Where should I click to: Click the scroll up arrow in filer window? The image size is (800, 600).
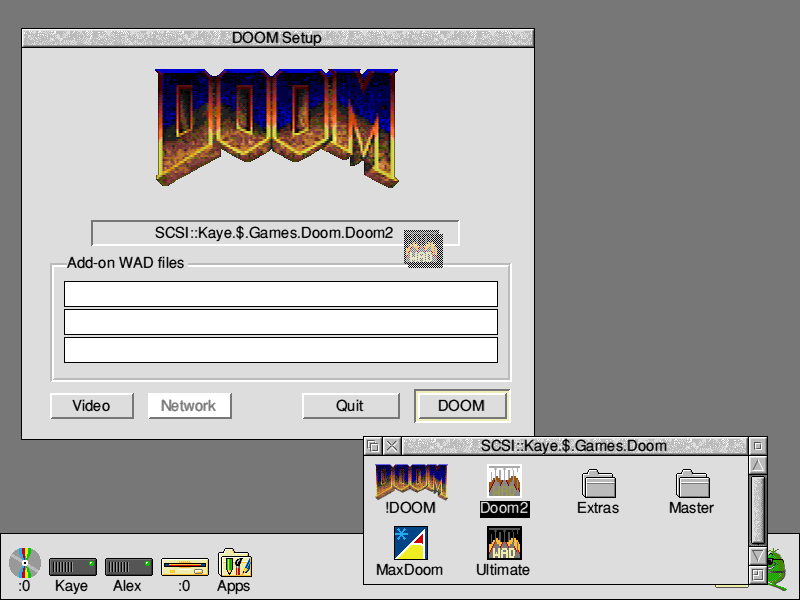click(x=758, y=465)
